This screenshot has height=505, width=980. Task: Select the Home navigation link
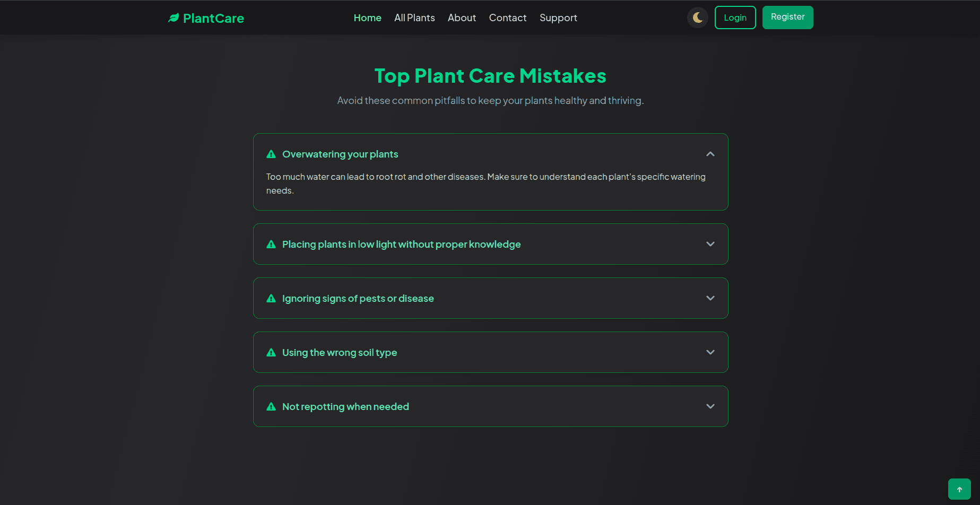point(367,18)
